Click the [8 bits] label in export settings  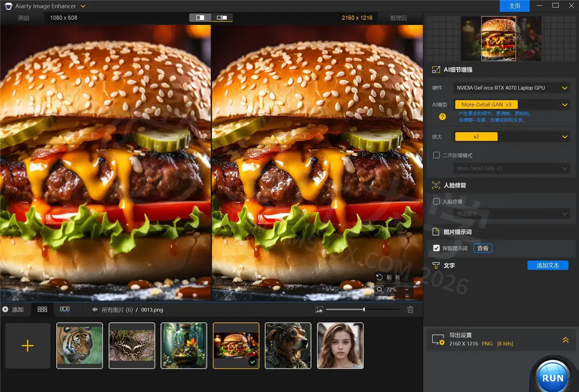click(x=505, y=344)
